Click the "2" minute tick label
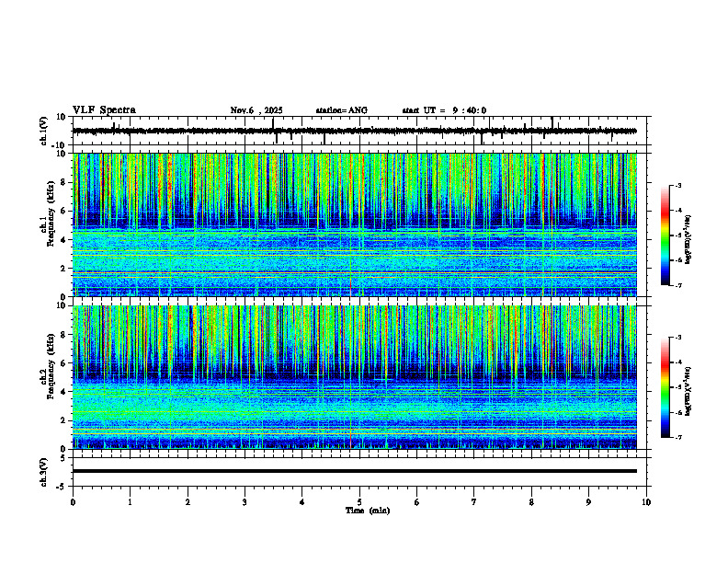728x563 pixels. [188, 502]
